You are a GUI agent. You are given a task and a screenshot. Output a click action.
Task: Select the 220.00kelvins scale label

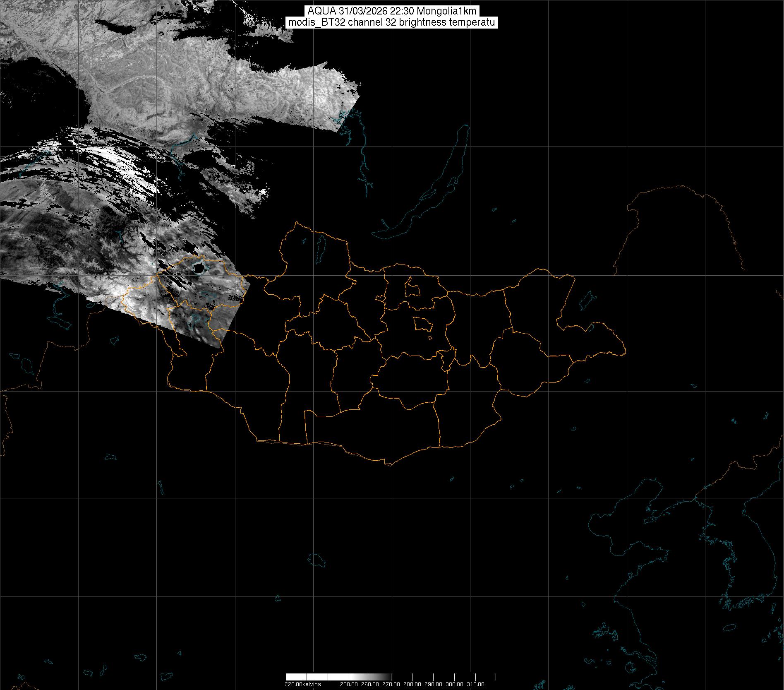tap(302, 684)
